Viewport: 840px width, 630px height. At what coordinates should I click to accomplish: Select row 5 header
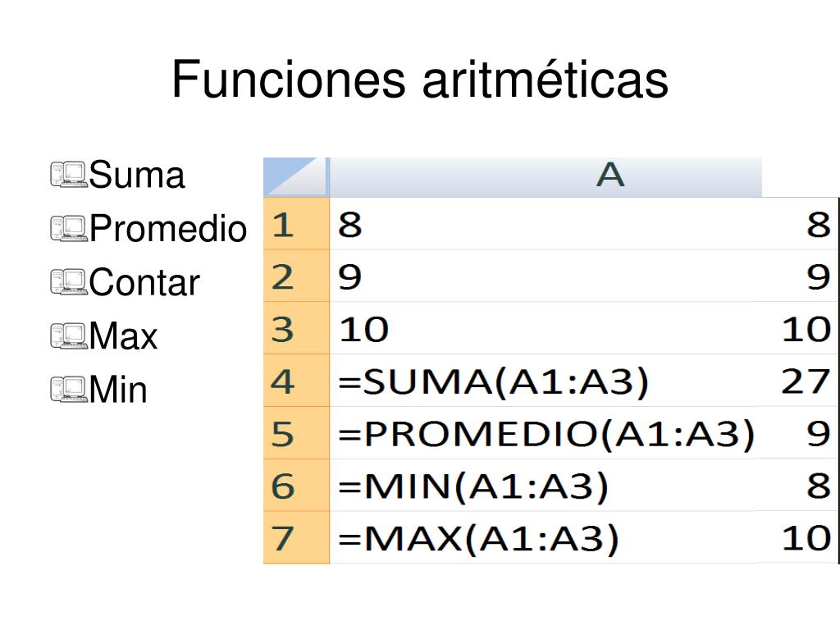(x=296, y=433)
